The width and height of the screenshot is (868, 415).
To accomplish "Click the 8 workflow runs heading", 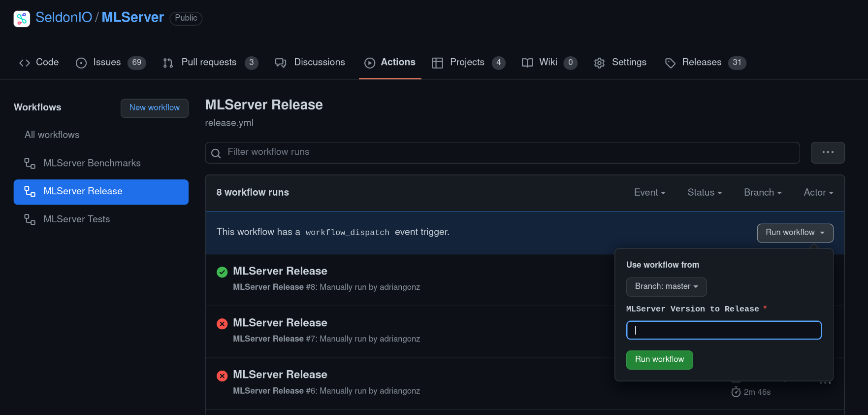I will (253, 193).
